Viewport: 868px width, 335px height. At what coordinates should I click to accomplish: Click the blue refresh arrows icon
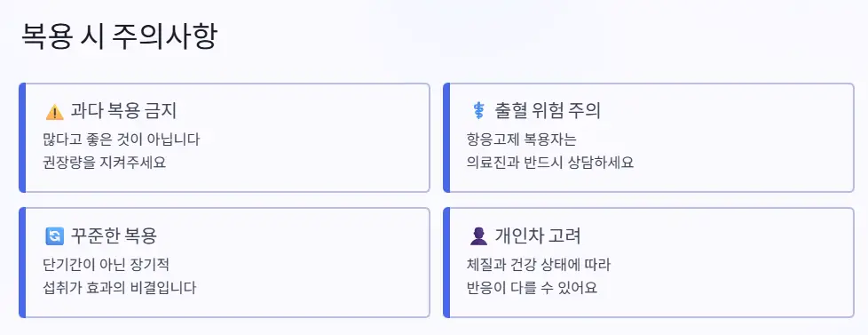(x=55, y=237)
